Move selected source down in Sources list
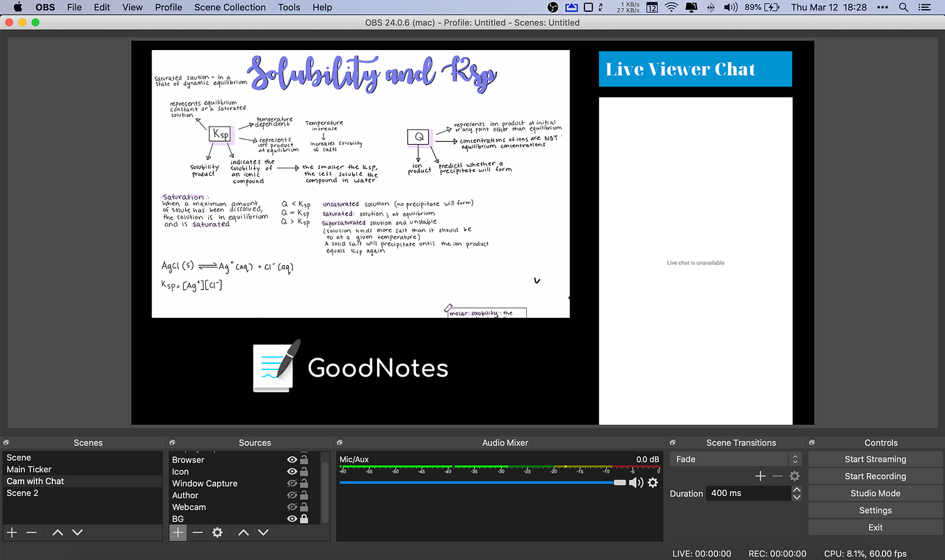 pos(264,532)
